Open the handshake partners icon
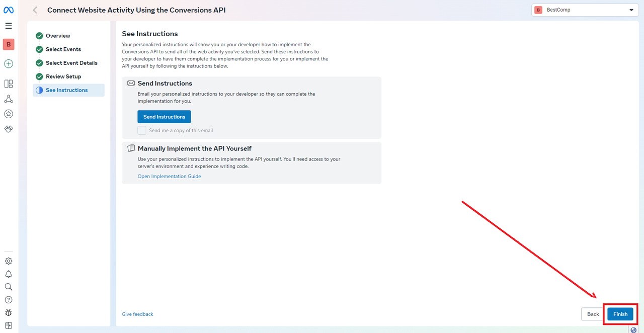Screen dimensions: 644x333 (9, 129)
